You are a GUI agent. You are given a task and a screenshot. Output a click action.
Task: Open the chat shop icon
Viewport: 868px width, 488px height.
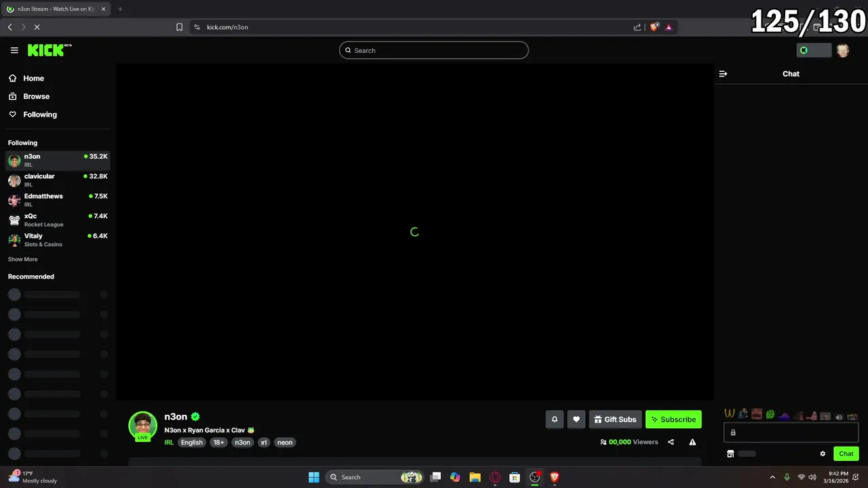(x=730, y=454)
